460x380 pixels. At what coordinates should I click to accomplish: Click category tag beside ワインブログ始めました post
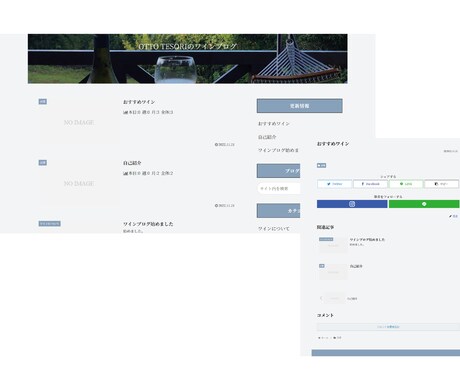point(49,223)
